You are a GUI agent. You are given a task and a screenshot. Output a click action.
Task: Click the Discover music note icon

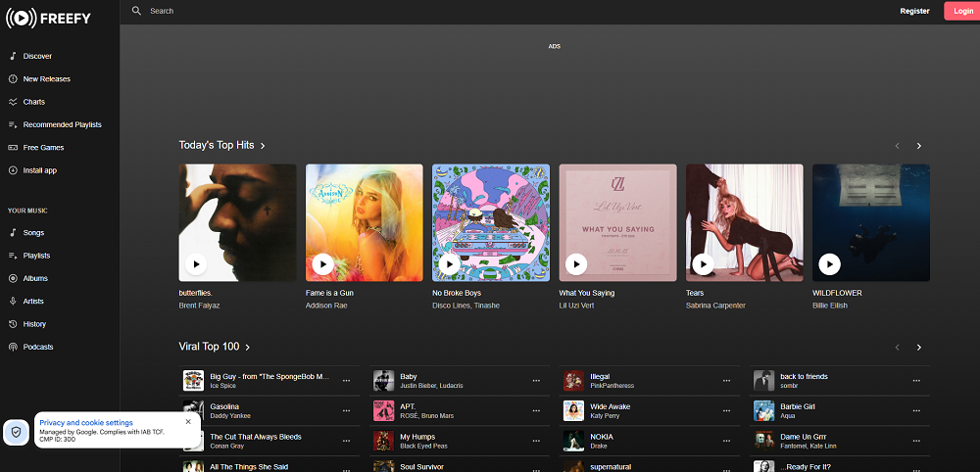click(12, 56)
